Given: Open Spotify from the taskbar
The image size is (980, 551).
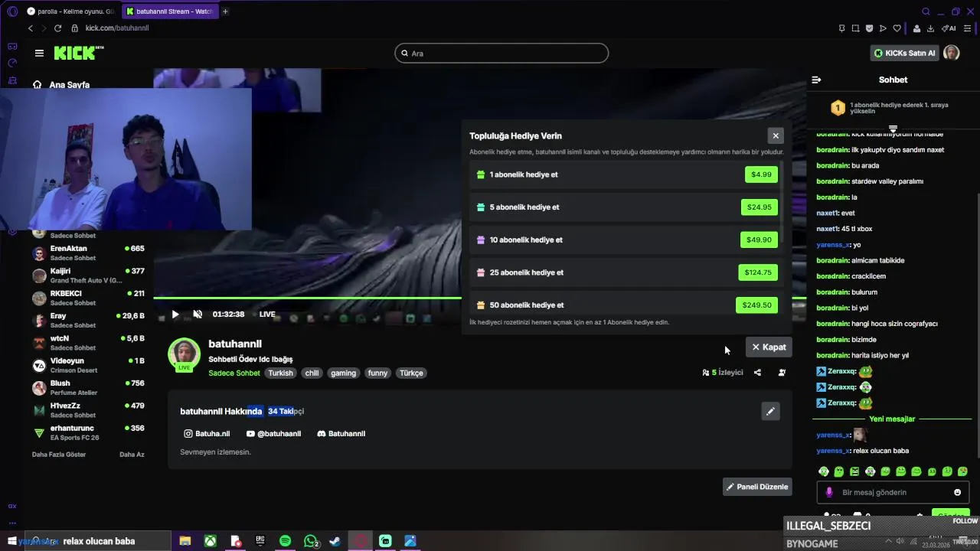Looking at the screenshot, I should [x=285, y=541].
